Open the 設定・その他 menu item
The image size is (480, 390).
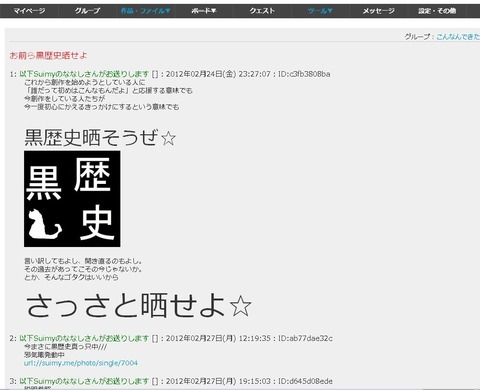[x=437, y=11]
